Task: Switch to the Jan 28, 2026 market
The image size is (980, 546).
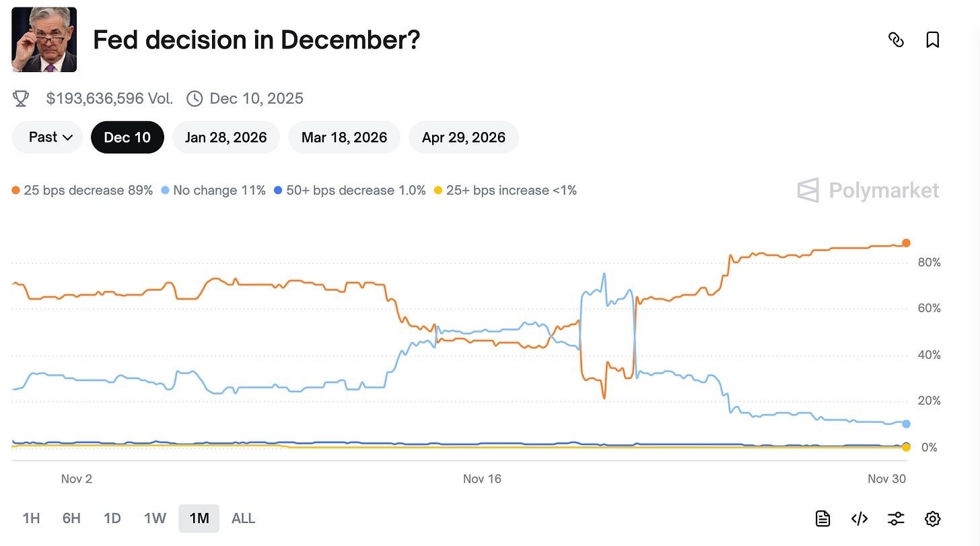Action: point(226,137)
